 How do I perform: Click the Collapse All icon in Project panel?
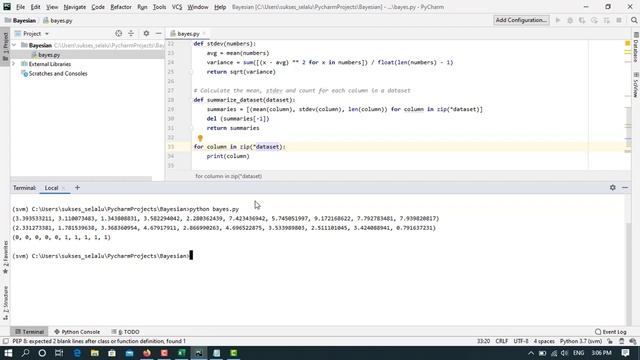[131, 33]
